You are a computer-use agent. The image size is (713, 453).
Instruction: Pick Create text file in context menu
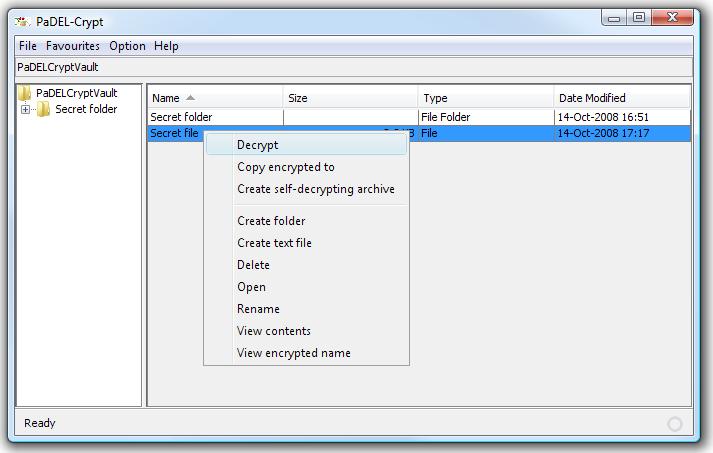[274, 243]
